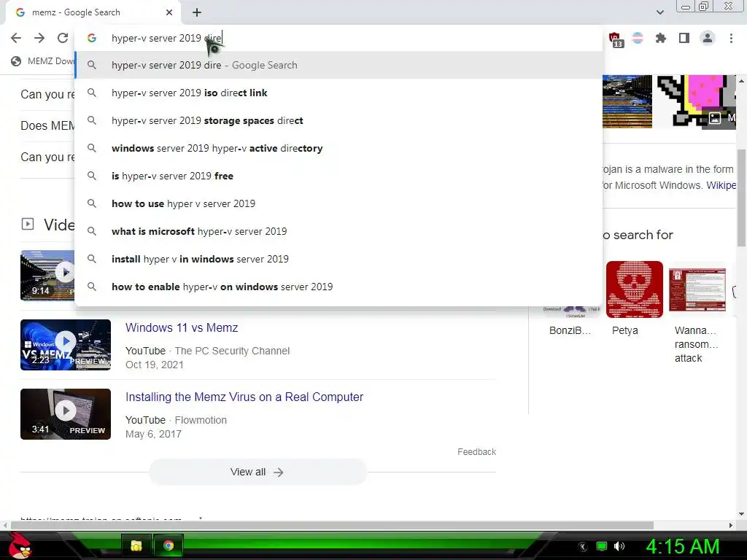Open the 'Windows 11 vs Memz' video link
This screenshot has width=747, height=560.
pos(182,327)
